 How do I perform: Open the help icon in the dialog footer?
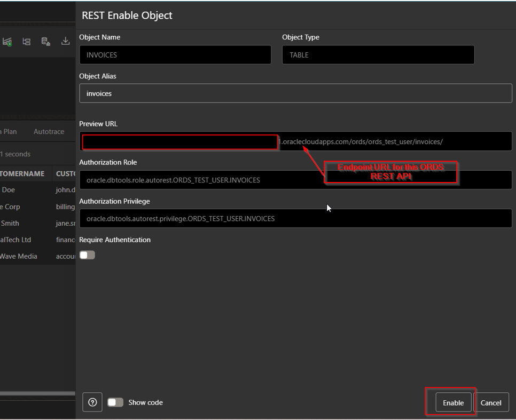point(92,402)
